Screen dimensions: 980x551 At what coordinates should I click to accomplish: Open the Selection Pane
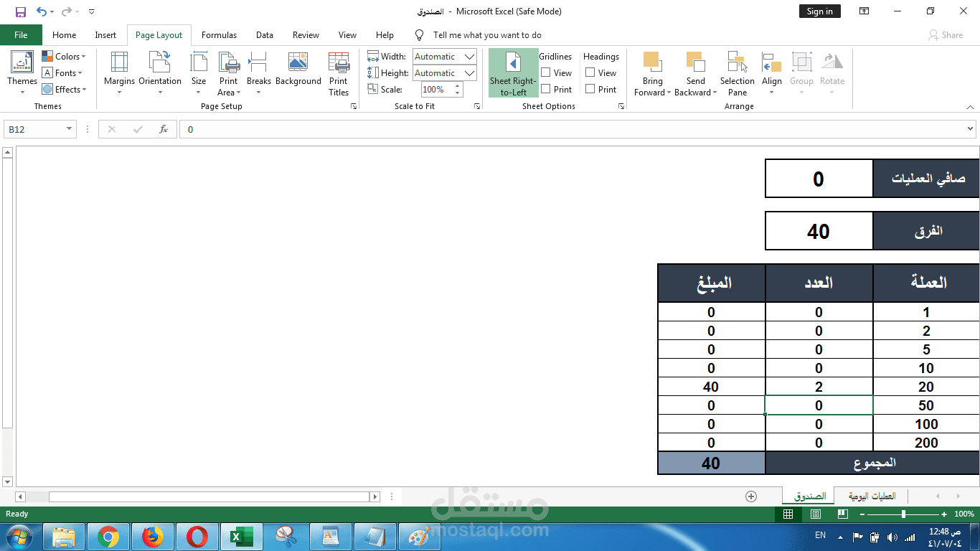(738, 74)
